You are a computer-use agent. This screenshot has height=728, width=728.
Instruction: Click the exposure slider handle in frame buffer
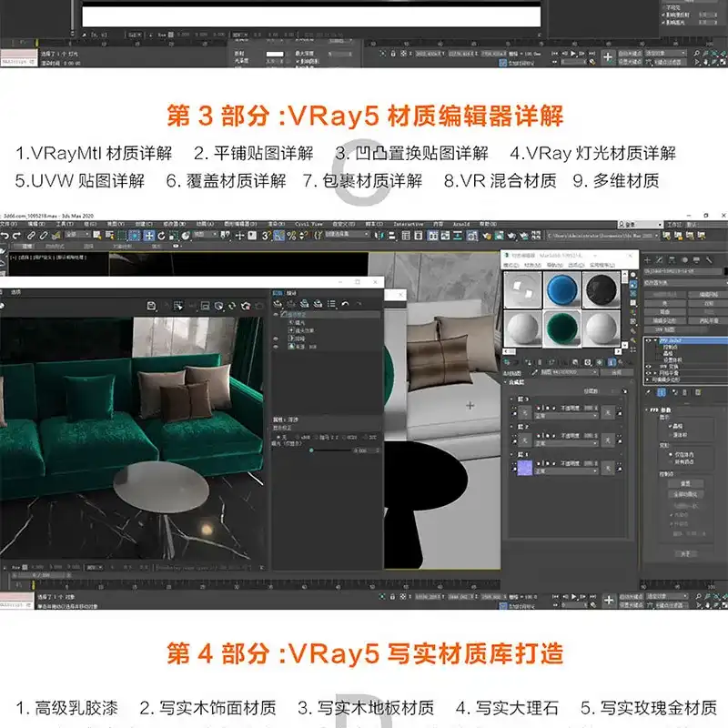click(x=312, y=450)
